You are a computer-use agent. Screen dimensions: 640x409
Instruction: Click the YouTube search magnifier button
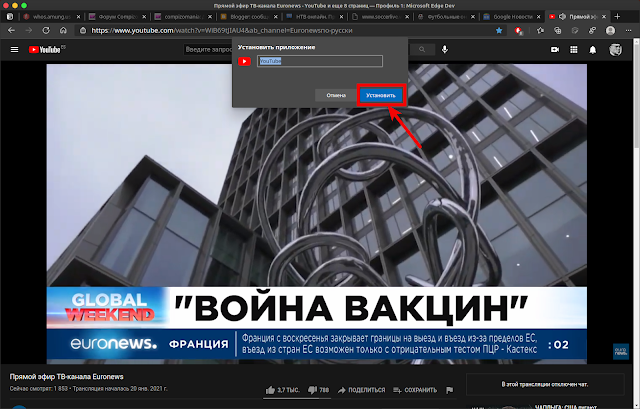tap(422, 49)
